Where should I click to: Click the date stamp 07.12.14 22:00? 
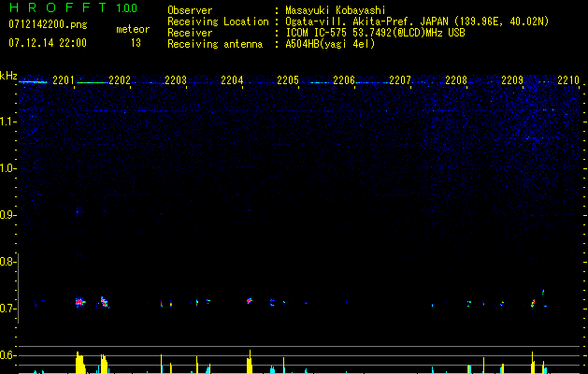48,43
